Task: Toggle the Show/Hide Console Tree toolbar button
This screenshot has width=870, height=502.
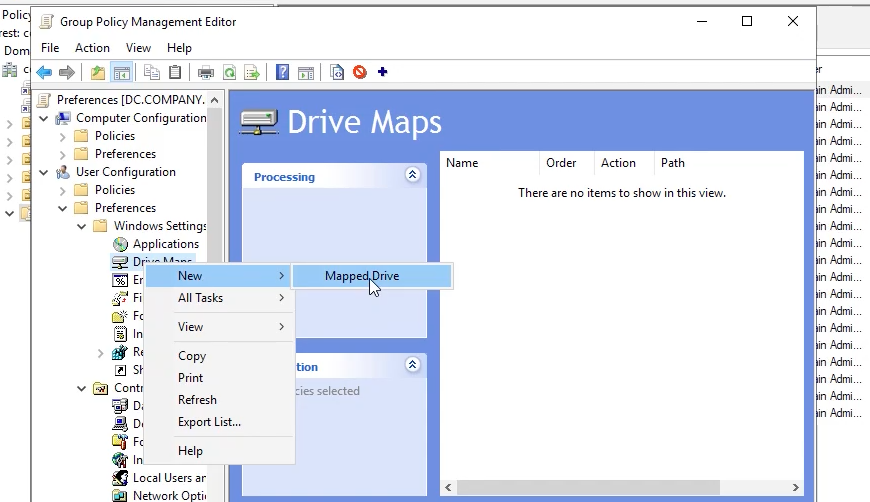Action: [x=122, y=72]
